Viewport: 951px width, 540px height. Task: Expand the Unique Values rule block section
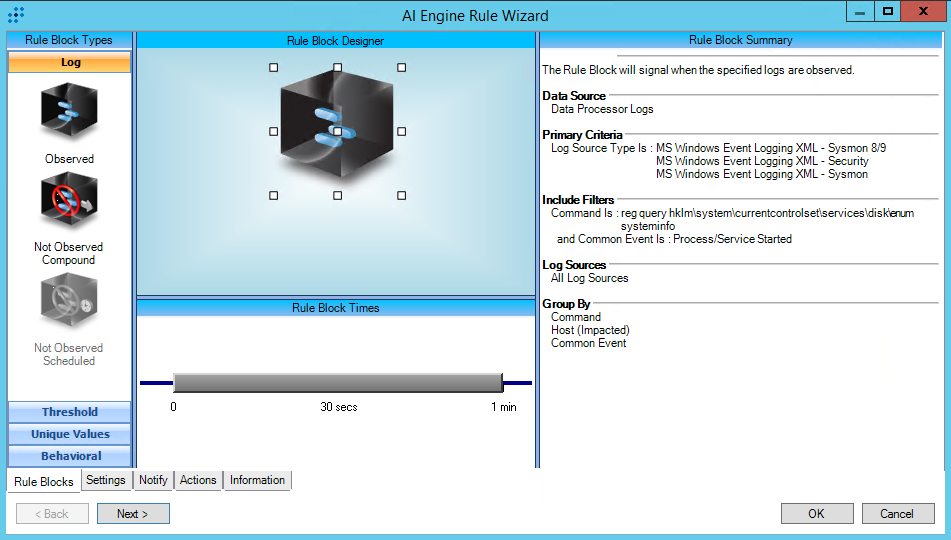pos(70,434)
